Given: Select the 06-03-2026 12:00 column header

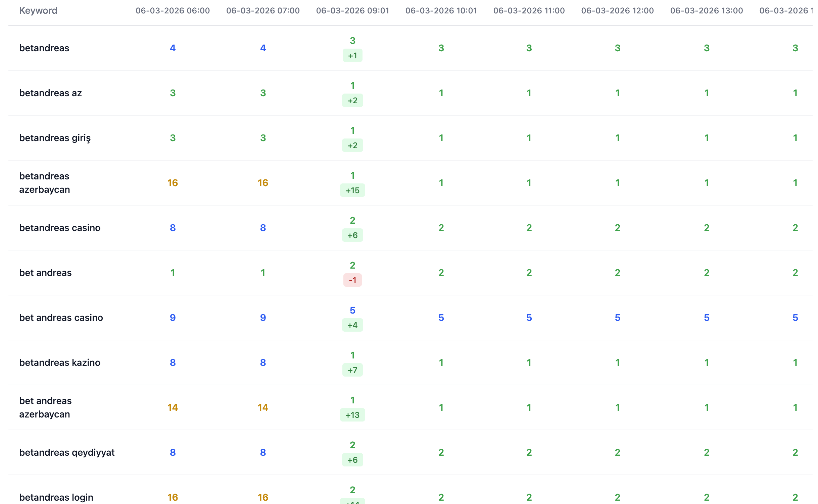Looking at the screenshot, I should [617, 10].
